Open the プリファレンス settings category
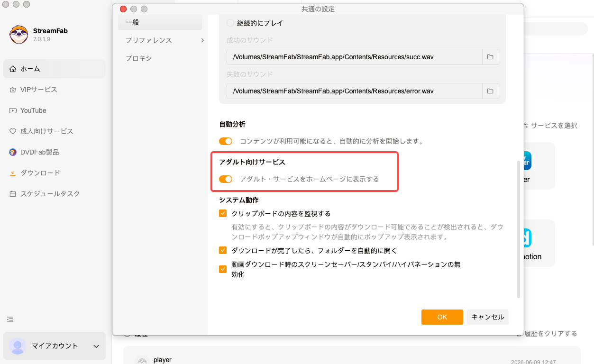 [x=160, y=40]
